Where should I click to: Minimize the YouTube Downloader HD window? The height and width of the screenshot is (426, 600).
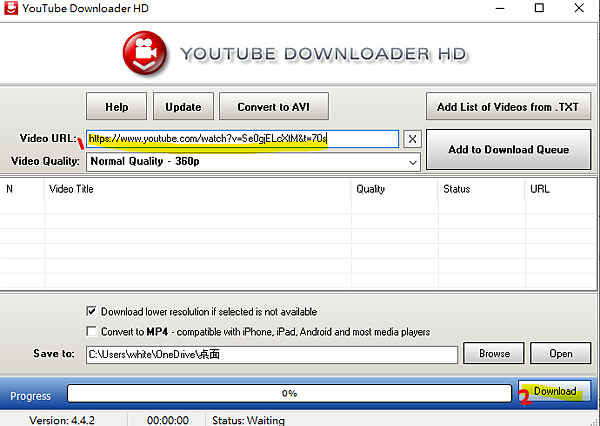tap(500, 8)
